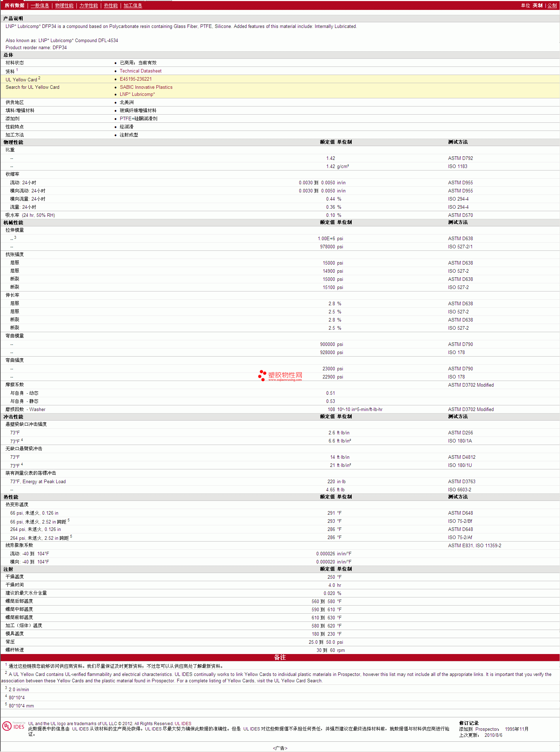
Task: Click footnote 2 beside UL Yellow Card
Action: [x=39, y=78]
